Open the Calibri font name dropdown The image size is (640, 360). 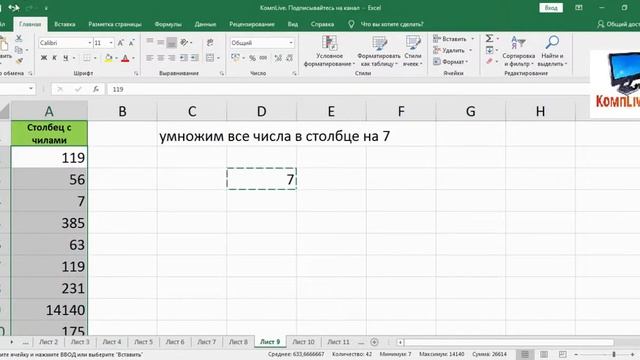[x=90, y=43]
